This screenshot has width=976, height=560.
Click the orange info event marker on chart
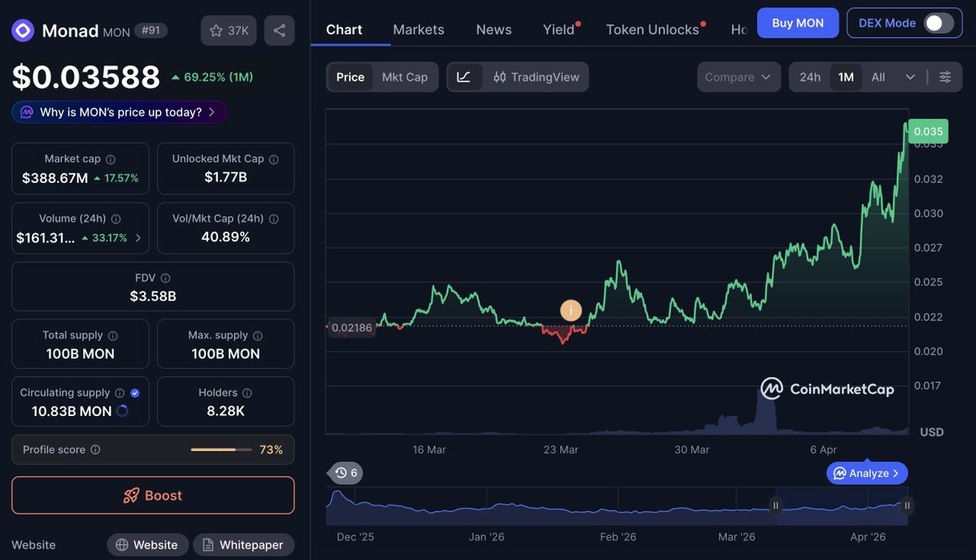[x=571, y=310]
